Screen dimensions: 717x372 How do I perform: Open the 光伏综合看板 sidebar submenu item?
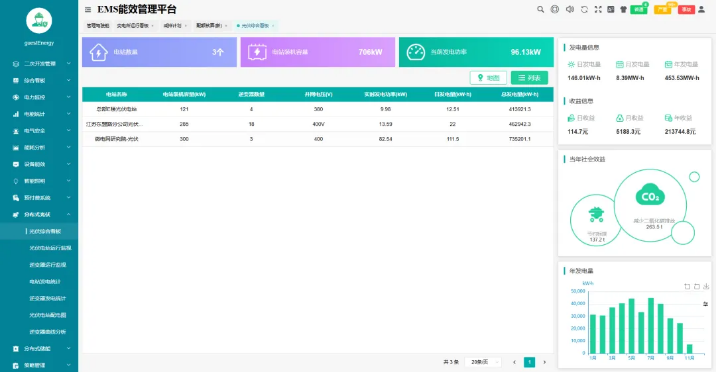click(39, 231)
